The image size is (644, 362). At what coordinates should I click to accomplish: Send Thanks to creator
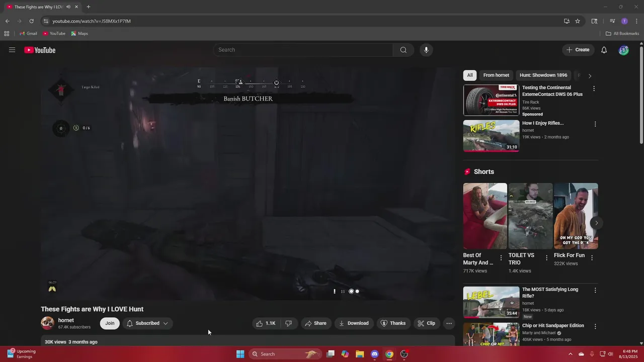(x=393, y=323)
